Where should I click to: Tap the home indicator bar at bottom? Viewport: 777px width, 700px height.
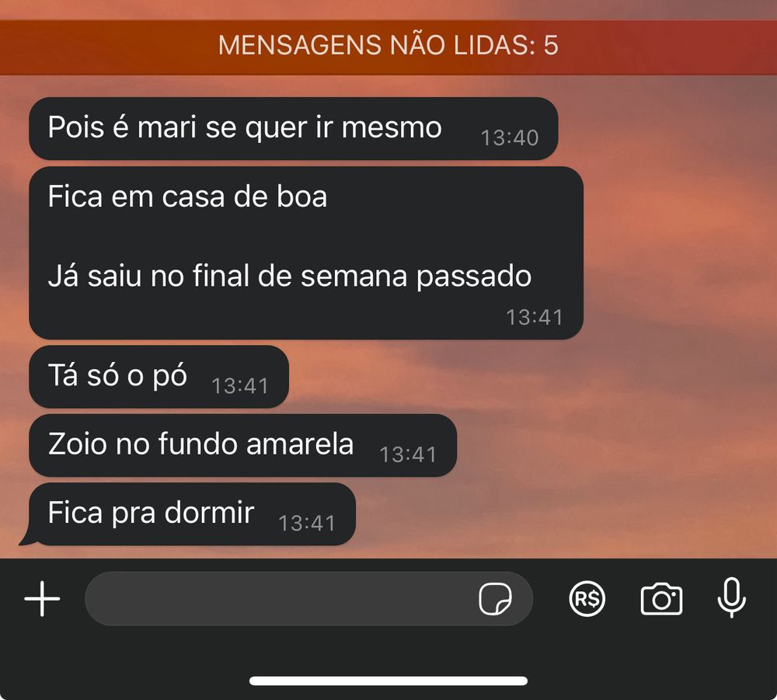tap(388, 681)
